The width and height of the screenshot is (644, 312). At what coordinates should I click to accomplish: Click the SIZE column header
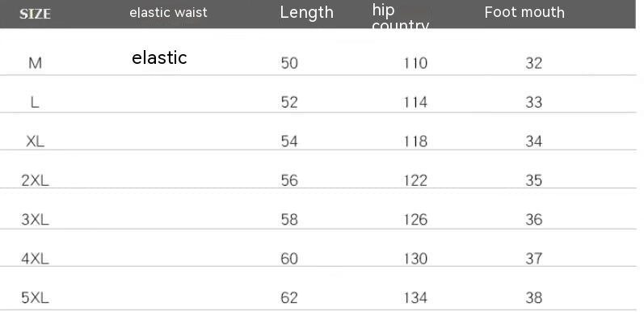click(35, 14)
